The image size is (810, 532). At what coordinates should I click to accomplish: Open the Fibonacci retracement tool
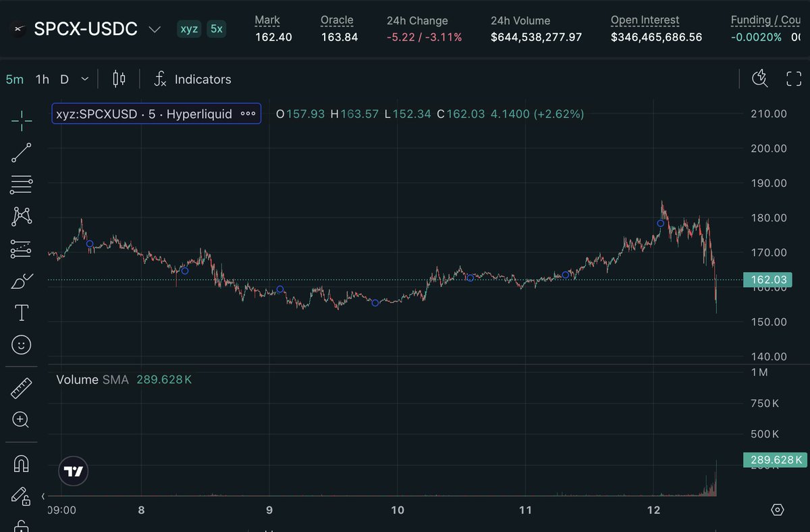(x=22, y=184)
